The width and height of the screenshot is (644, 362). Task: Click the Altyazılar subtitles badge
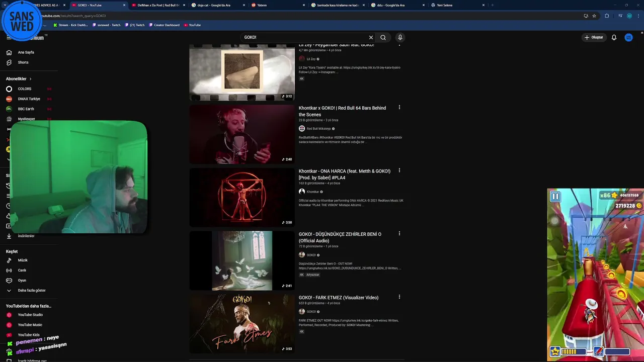[313, 275]
